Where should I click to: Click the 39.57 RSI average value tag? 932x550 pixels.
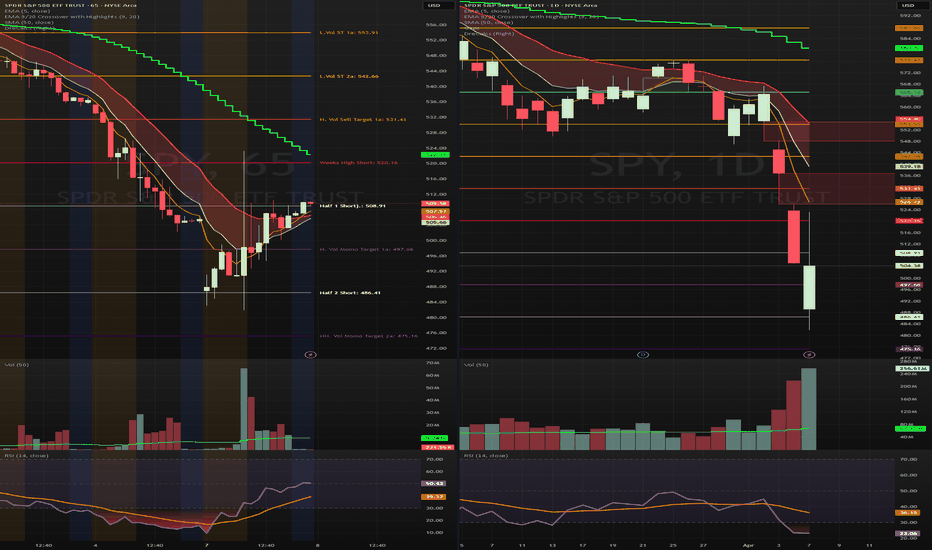tap(434, 496)
